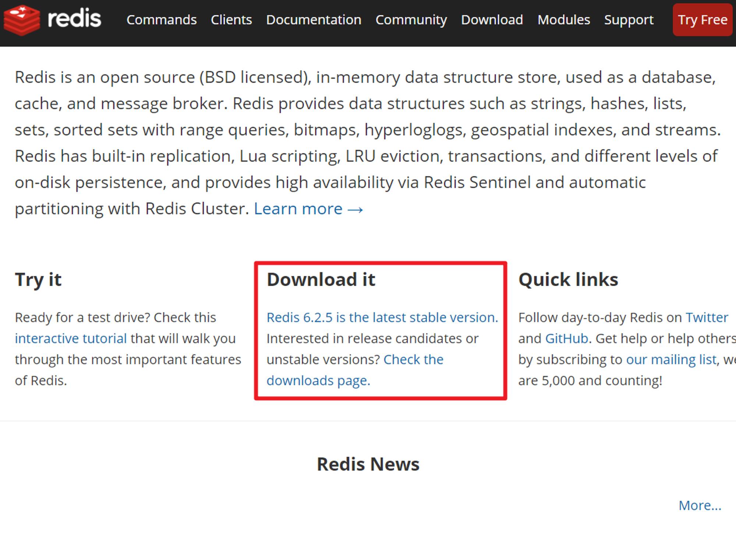Go to the Clients page
The height and width of the screenshot is (560, 736).
pyautogui.click(x=231, y=20)
